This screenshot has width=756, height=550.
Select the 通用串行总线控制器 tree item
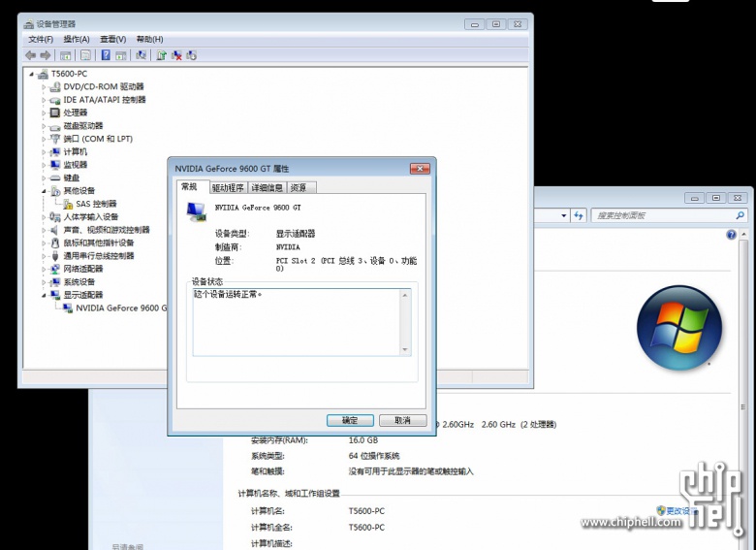99,256
